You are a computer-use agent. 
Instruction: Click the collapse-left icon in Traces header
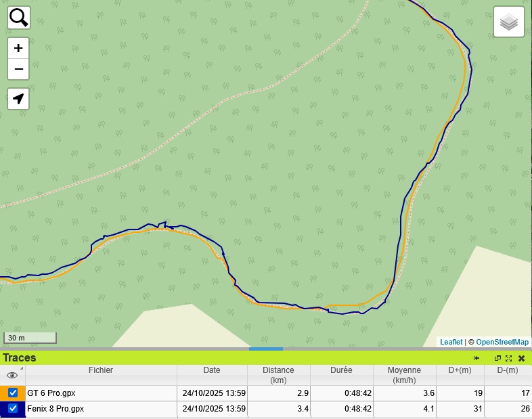(x=476, y=358)
